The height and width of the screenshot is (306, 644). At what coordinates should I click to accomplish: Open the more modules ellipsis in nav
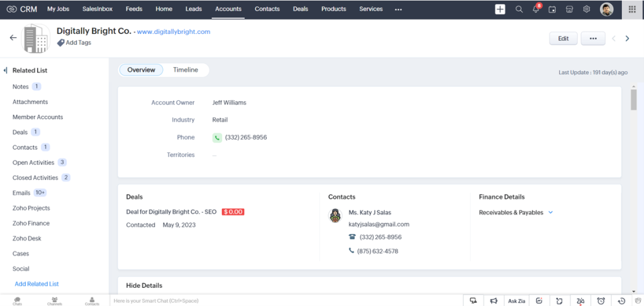tap(398, 9)
